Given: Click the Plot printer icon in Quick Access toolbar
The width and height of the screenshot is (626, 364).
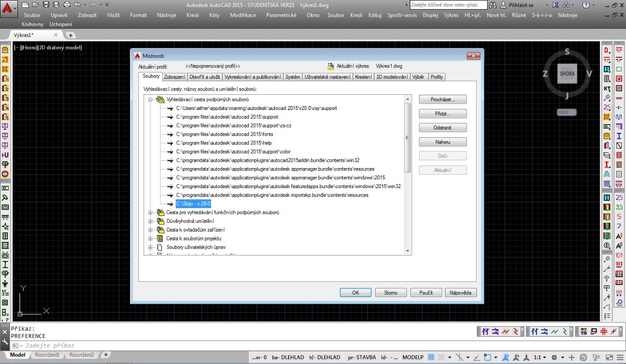Looking at the screenshot, I should pyautogui.click(x=67, y=4).
